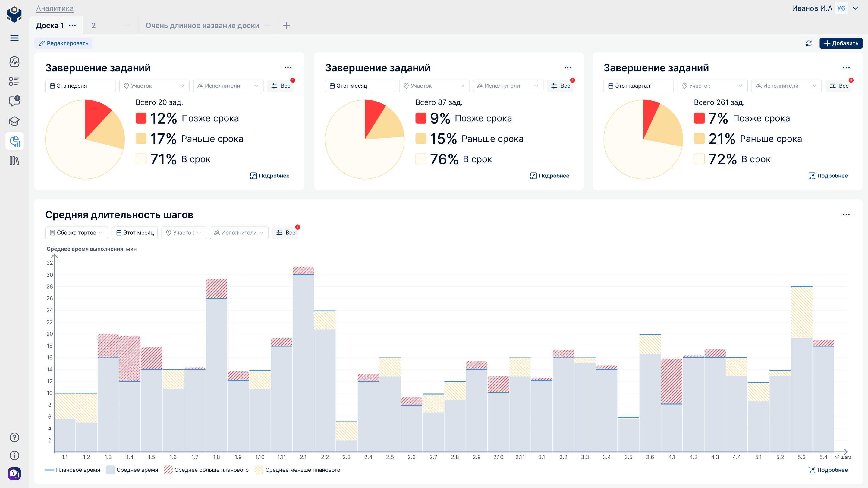
Task: Open menu dots of Эта неделя widget
Action: [288, 68]
